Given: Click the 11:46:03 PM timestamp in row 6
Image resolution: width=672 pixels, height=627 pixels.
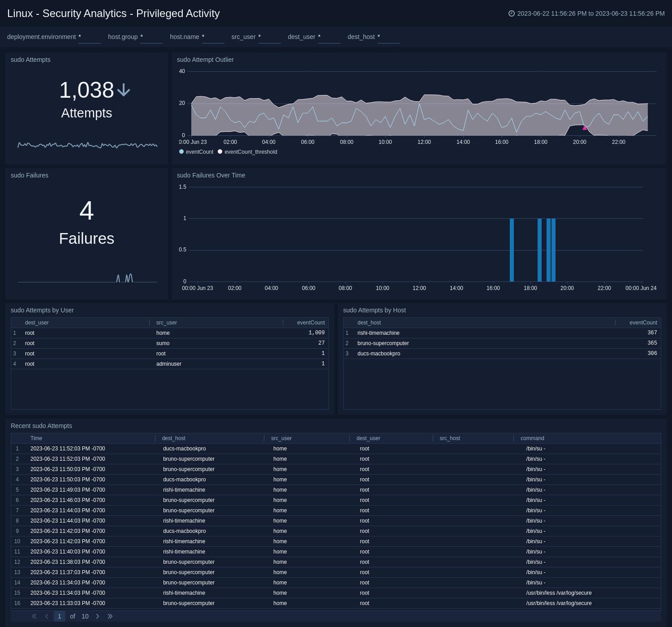Looking at the screenshot, I should pyautogui.click(x=68, y=500).
